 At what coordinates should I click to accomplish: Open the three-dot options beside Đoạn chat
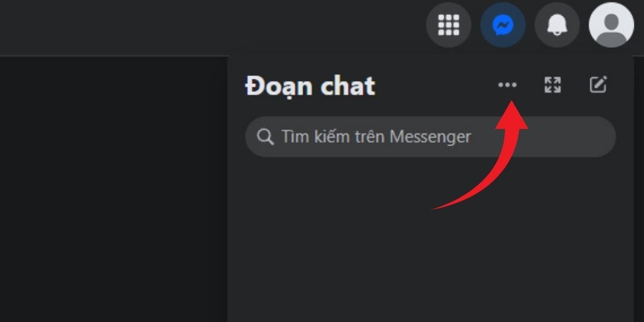pos(507,85)
